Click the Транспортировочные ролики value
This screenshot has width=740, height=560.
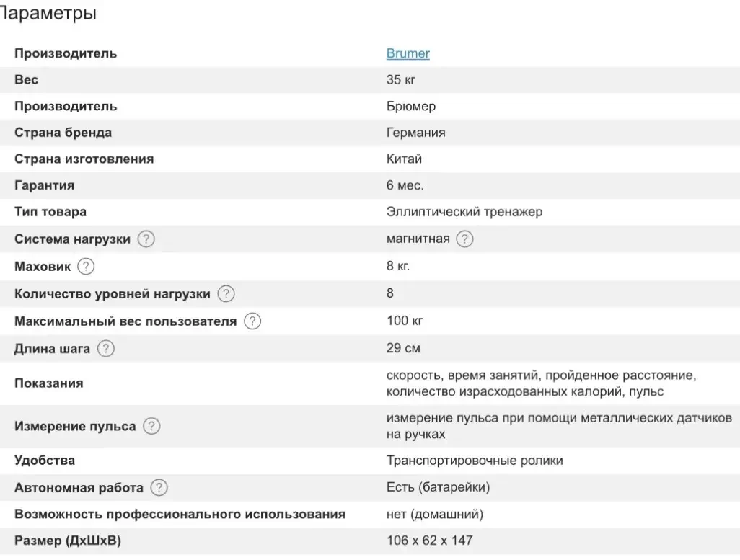pyautogui.click(x=475, y=461)
